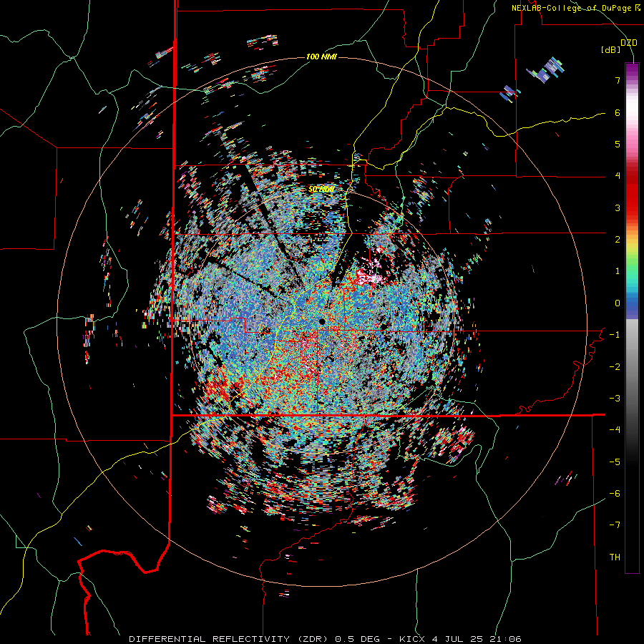Click the 6 value on color scale

tap(618, 112)
